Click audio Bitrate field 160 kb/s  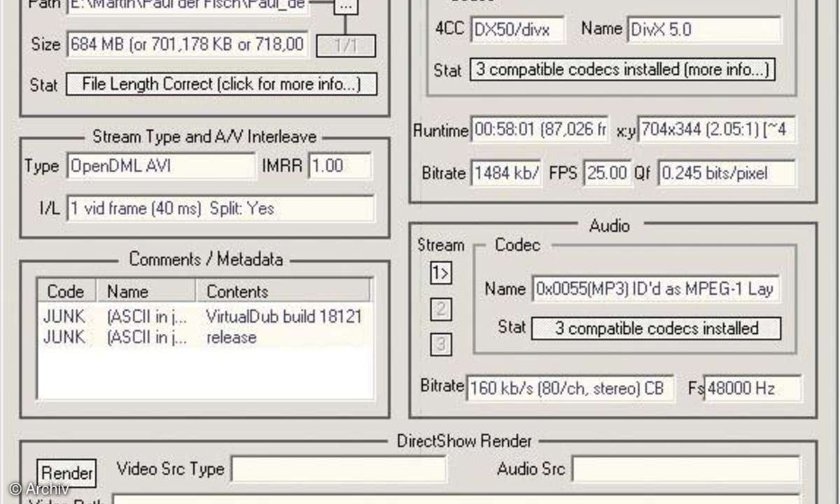[x=570, y=388]
